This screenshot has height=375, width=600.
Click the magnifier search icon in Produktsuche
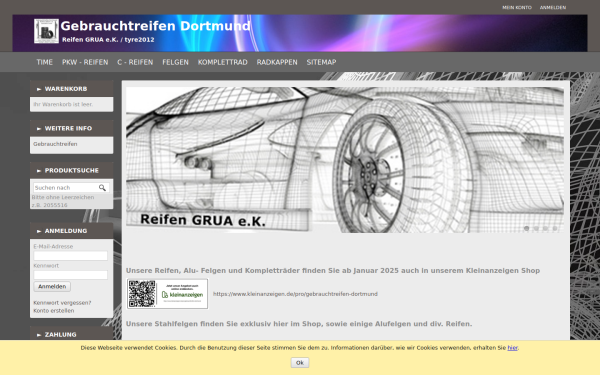[102, 188]
